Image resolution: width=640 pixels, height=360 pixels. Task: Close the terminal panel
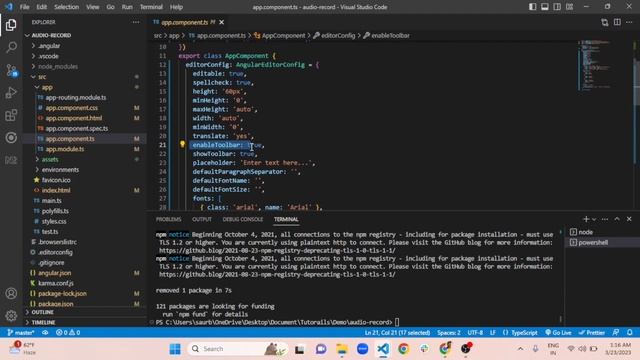pyautogui.click(x=629, y=219)
